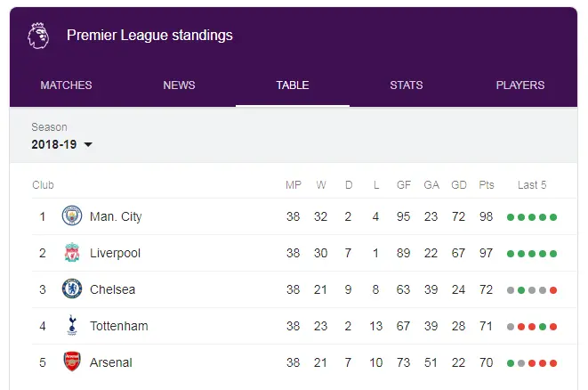
Task: Open the 2018-19 season dropdown
Action: click(x=62, y=144)
